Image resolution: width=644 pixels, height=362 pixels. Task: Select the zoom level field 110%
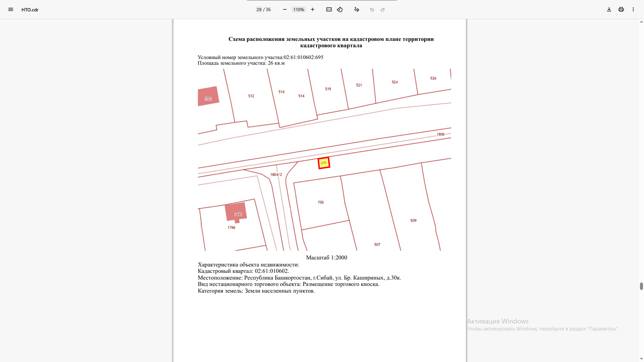[299, 9]
